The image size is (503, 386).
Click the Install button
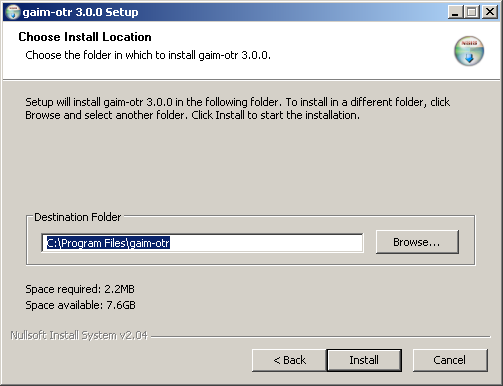tap(364, 360)
